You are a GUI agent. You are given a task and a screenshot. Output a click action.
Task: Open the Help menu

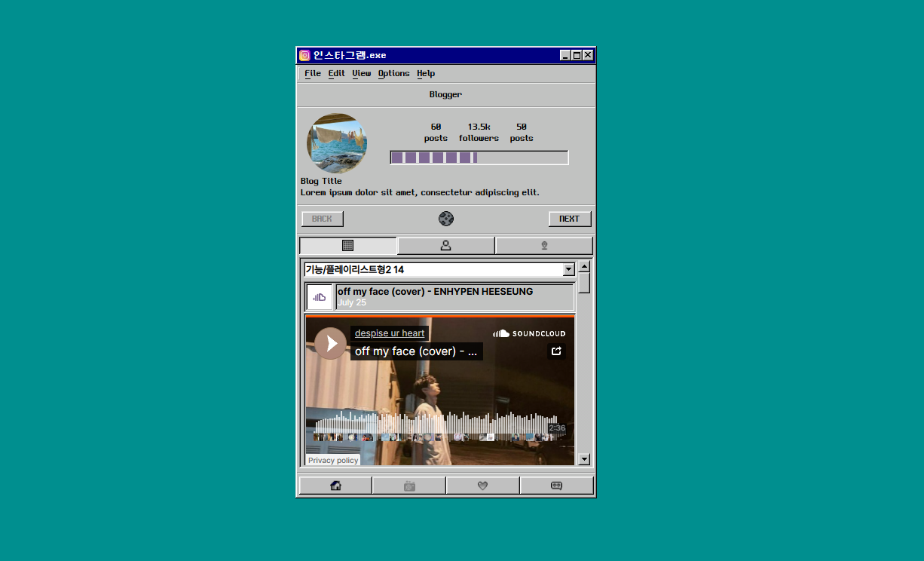click(426, 73)
